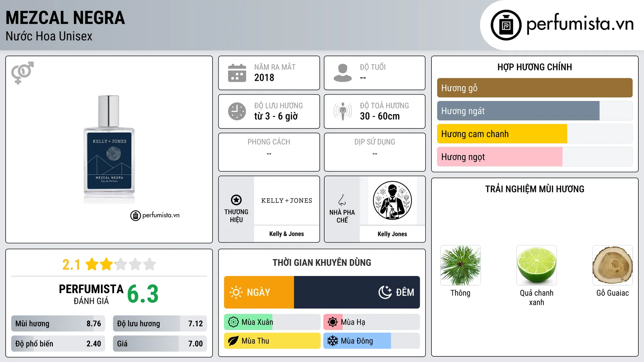Click the 2.1 user rating number
This screenshot has height=362, width=644.
(x=71, y=265)
